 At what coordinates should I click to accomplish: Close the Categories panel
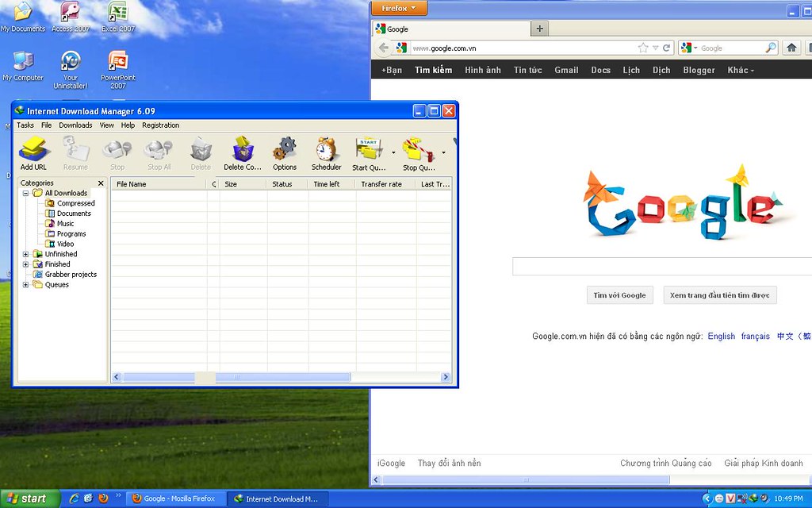pos(101,183)
